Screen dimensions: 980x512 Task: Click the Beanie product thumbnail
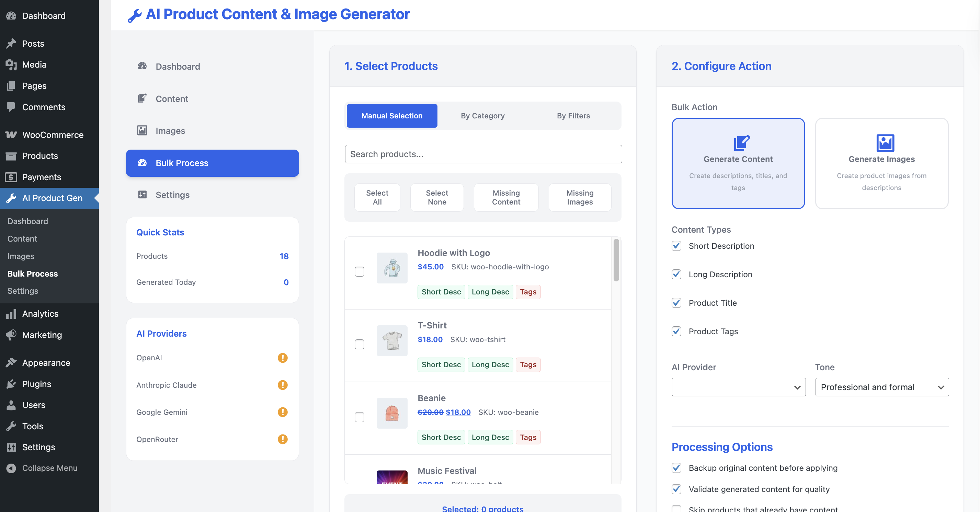click(391, 413)
